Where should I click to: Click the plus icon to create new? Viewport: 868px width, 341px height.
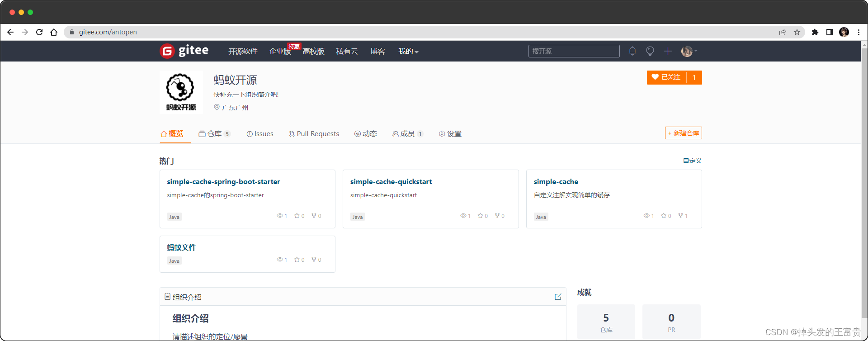pos(668,51)
